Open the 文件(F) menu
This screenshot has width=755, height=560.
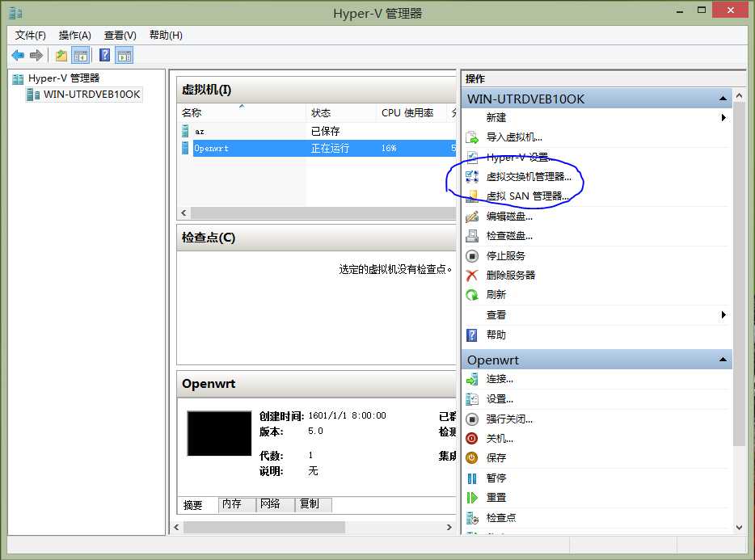pyautogui.click(x=31, y=35)
